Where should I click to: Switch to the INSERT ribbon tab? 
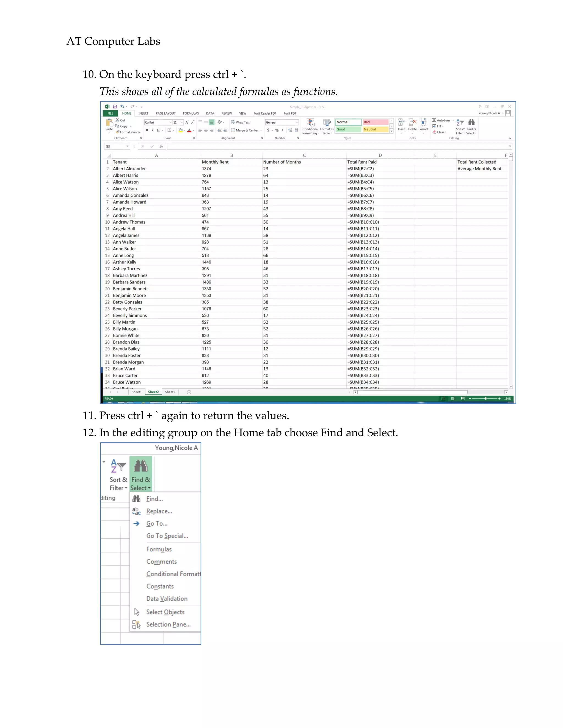[143, 113]
